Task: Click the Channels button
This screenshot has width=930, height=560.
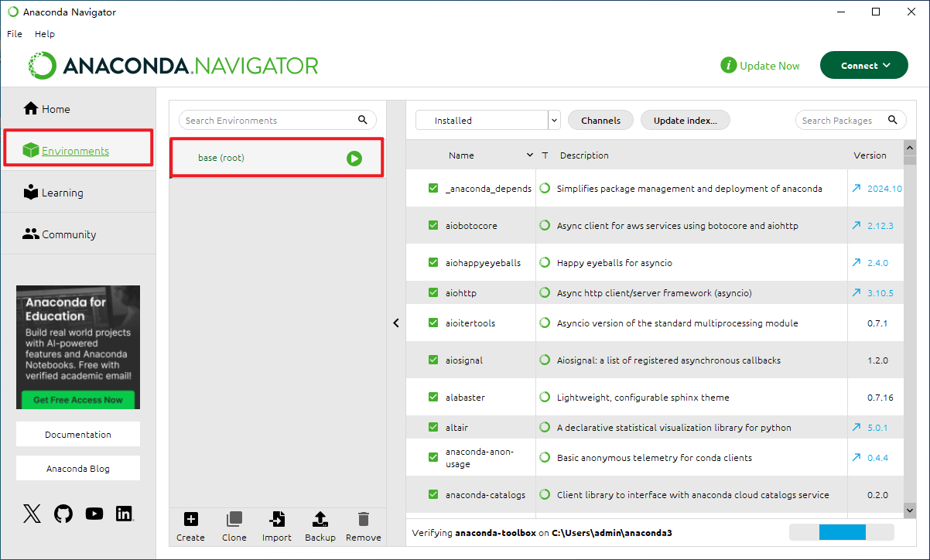Action: [x=600, y=120]
